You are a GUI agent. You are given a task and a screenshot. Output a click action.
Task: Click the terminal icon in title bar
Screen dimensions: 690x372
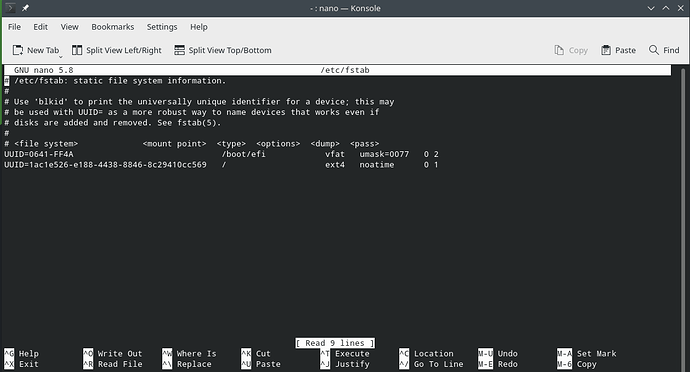[x=10, y=8]
